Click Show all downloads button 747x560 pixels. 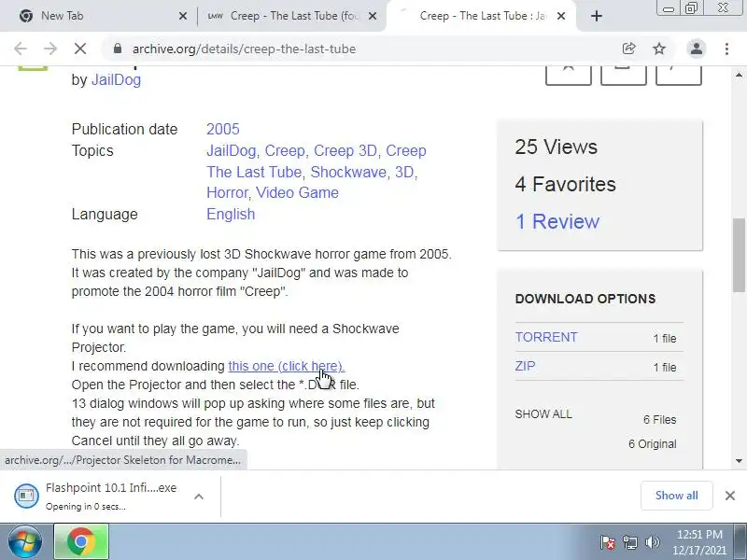point(676,496)
